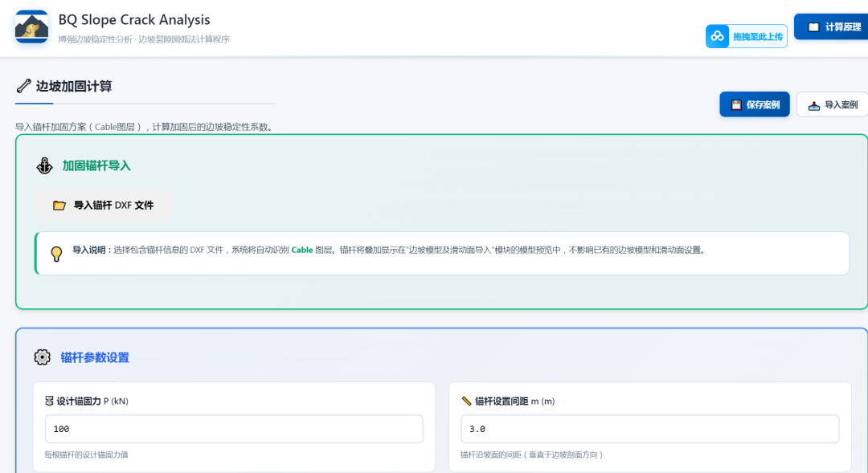
Task: Click the 拖拽至此上传 upload button
Action: click(x=746, y=36)
